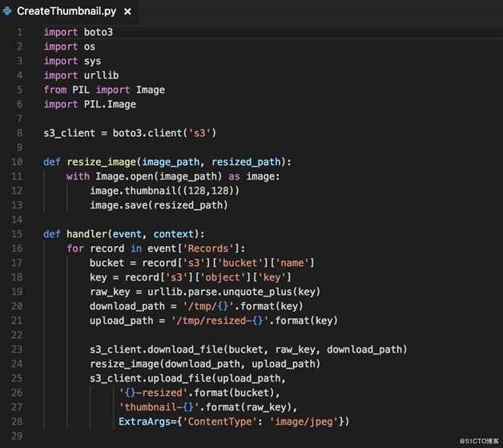Click the 'image/jpeg' string

click(304, 422)
